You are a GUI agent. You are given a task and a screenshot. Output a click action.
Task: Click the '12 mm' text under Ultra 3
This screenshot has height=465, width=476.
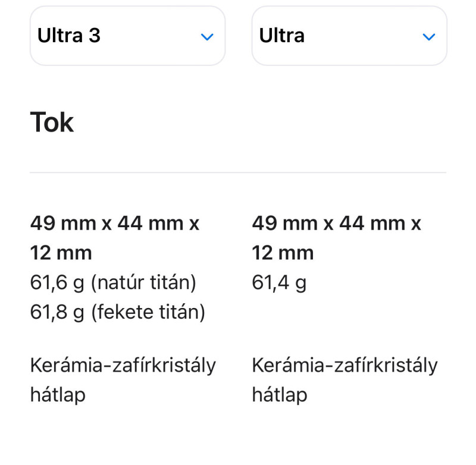tap(61, 253)
